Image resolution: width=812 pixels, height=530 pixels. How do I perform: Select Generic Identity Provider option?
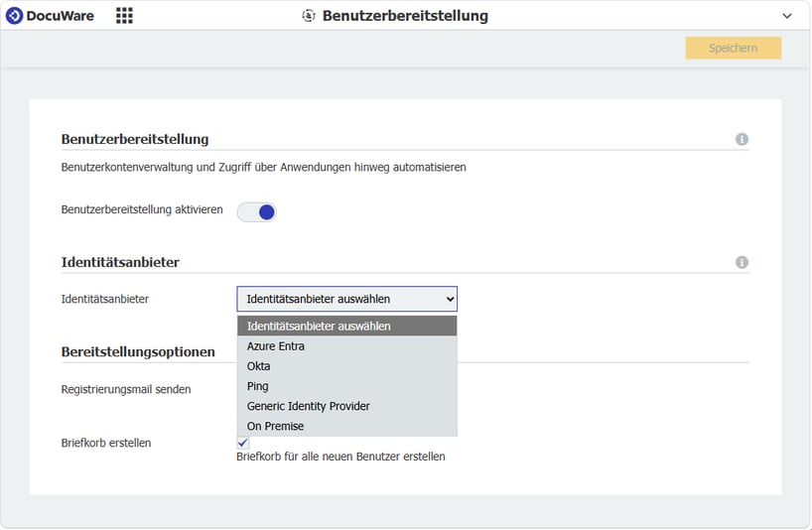pos(347,406)
